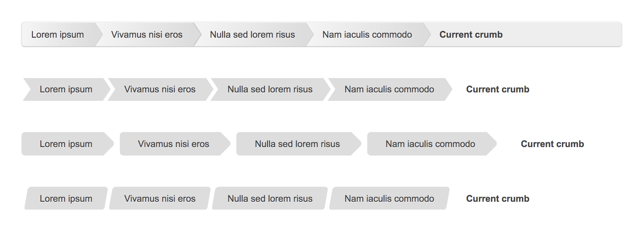
Task: Click 'Current crumb' after the spaced rounded-arrow crumbs
Action: click(552, 144)
